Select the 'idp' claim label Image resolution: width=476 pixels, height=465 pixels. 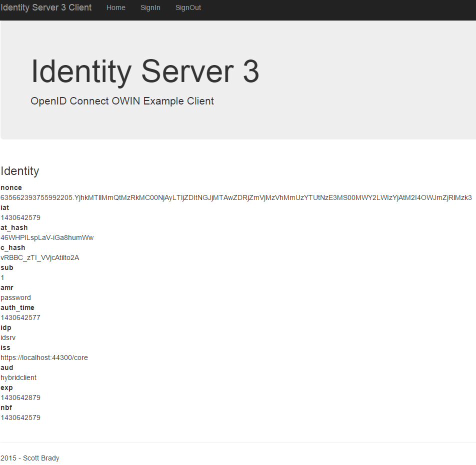tap(6, 328)
